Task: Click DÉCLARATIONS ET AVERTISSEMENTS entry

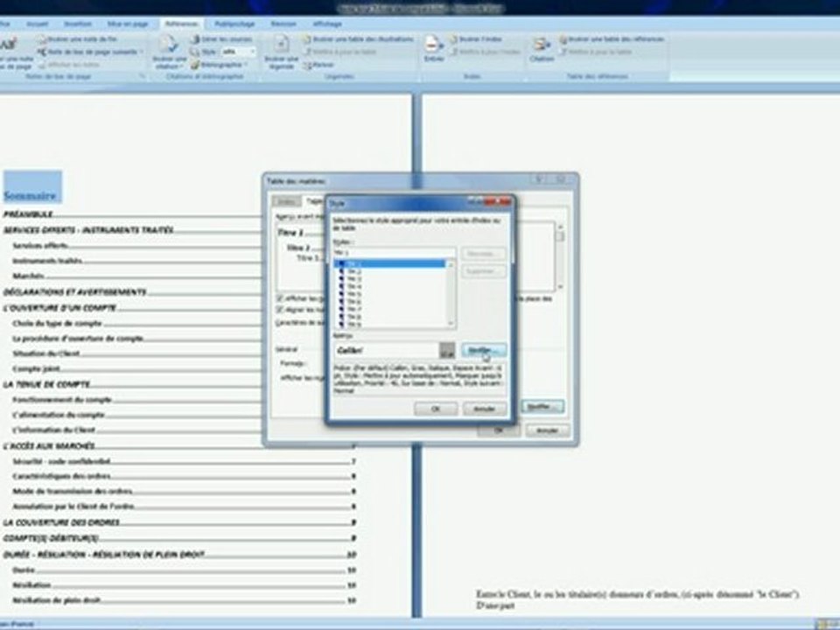Action: (74, 292)
